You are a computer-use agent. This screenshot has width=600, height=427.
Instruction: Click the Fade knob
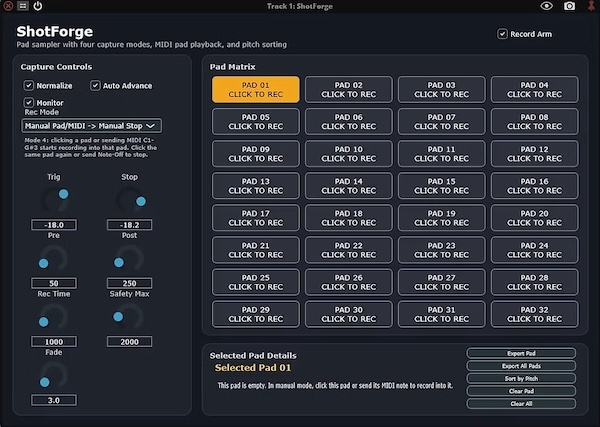[x=54, y=375]
